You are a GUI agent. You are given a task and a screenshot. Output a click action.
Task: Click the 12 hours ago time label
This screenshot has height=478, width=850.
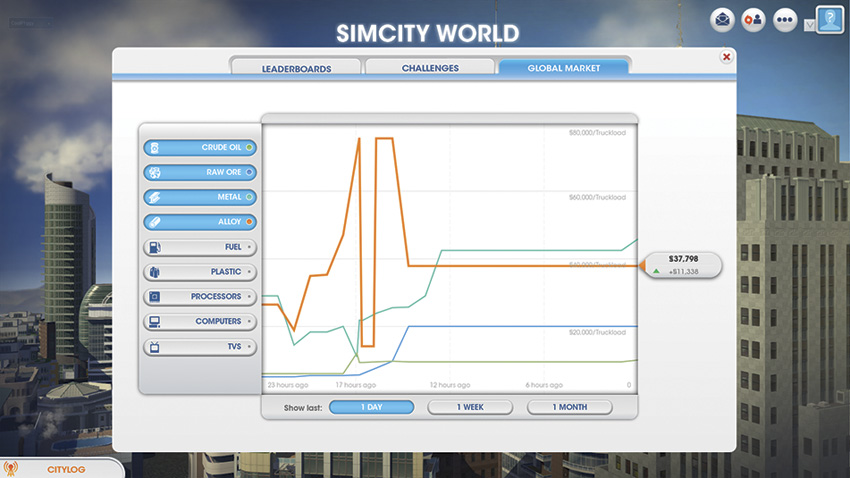coord(450,385)
